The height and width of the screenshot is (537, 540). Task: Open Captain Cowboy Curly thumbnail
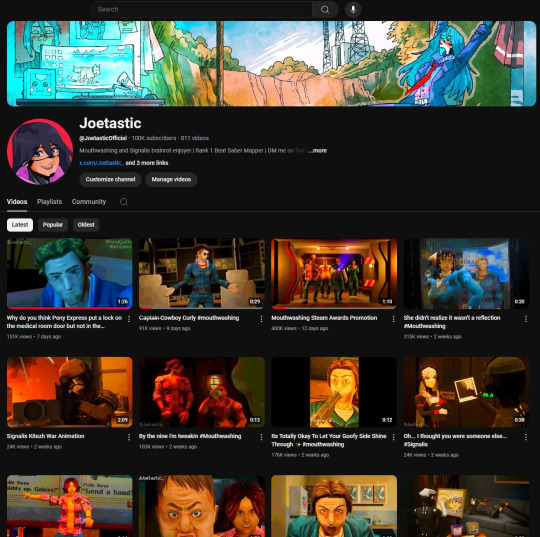pos(202,273)
